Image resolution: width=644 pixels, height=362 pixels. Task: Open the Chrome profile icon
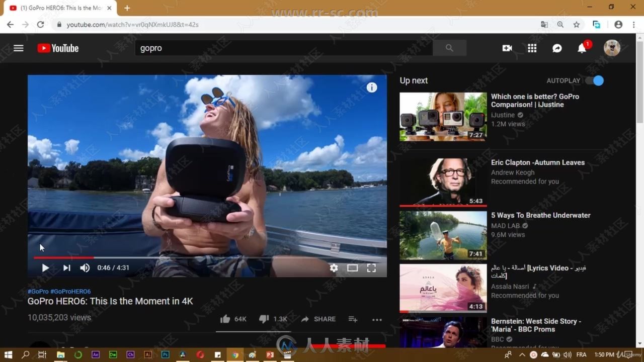tap(618, 24)
